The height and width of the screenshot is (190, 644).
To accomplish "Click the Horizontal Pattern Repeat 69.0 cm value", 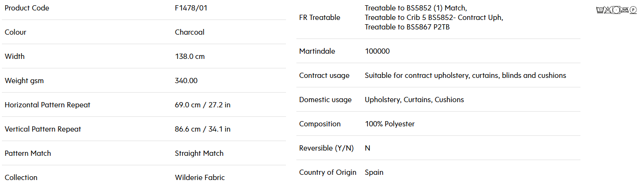I will [x=202, y=105].
